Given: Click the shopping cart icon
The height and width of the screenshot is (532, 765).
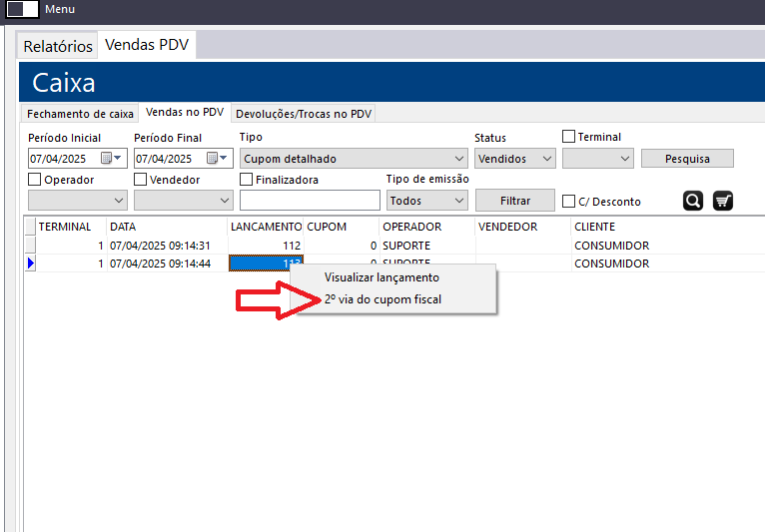Looking at the screenshot, I should pyautogui.click(x=723, y=201).
